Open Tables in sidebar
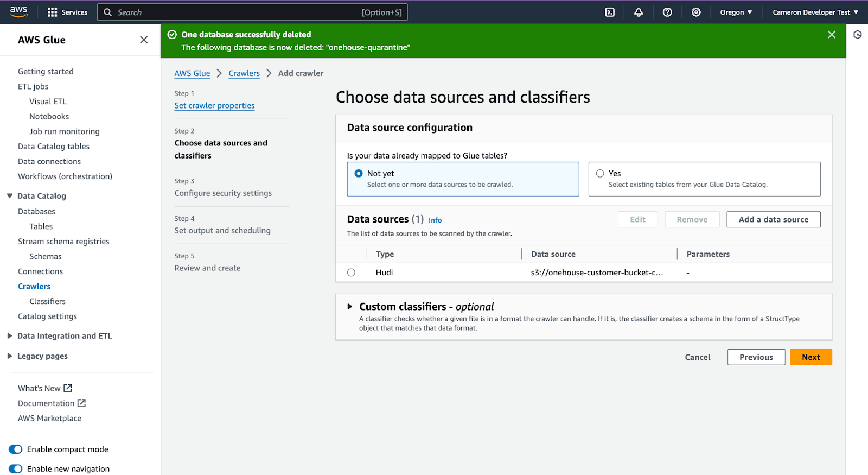The width and height of the screenshot is (868, 475). pos(41,226)
